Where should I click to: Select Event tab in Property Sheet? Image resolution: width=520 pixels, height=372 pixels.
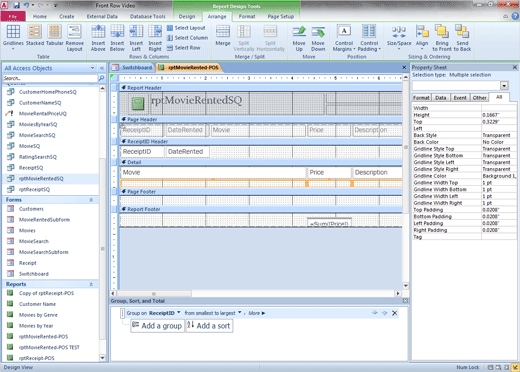click(460, 98)
